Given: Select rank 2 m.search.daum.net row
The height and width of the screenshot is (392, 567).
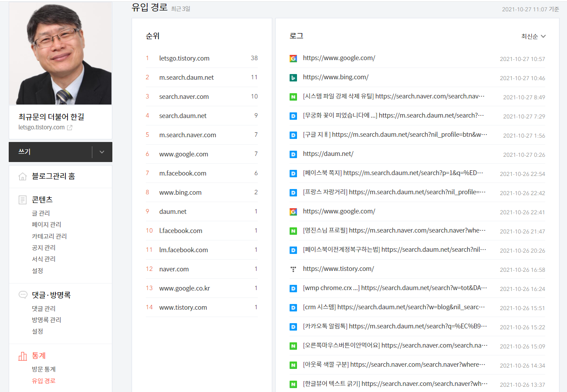Looking at the screenshot, I should click(x=202, y=78).
